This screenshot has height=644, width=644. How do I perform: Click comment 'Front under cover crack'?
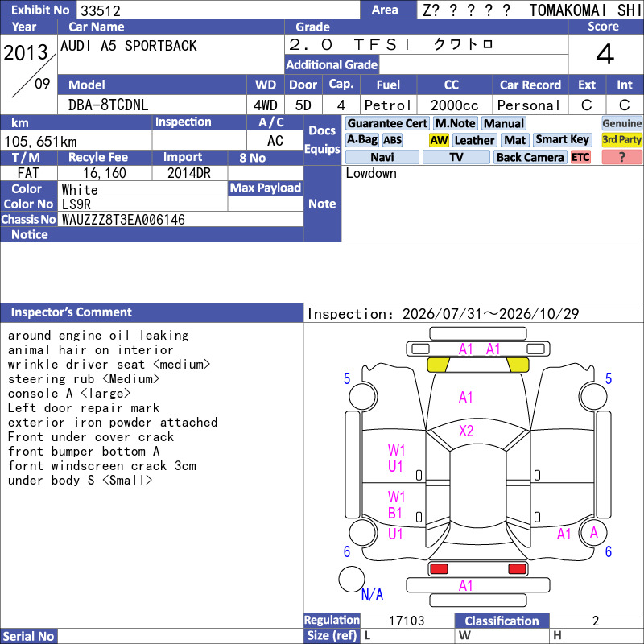(91, 436)
